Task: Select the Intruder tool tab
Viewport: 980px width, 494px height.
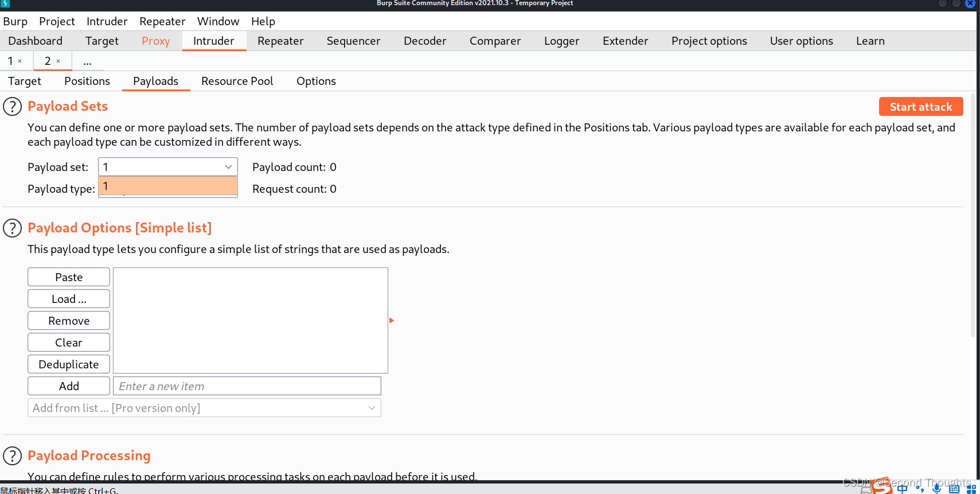Action: [x=214, y=41]
